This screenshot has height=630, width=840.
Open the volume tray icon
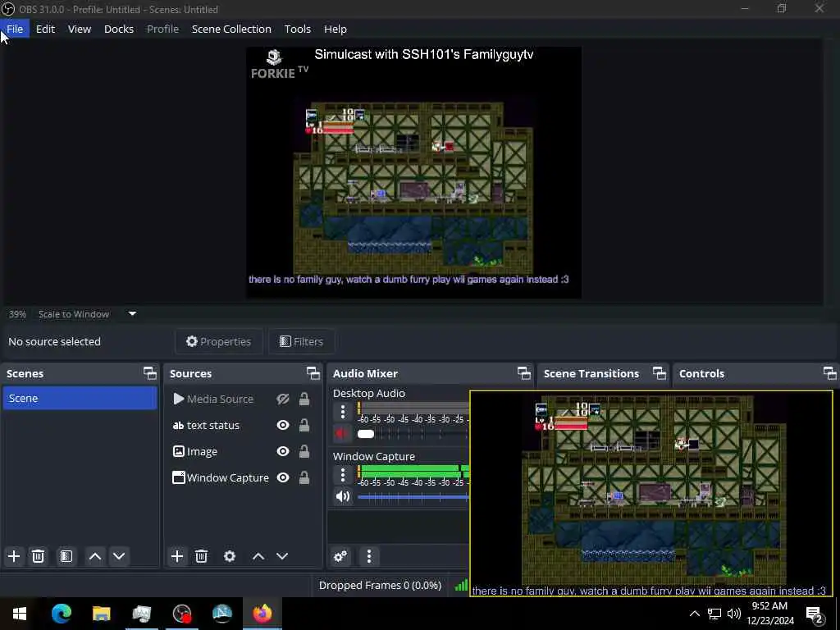[734, 614]
